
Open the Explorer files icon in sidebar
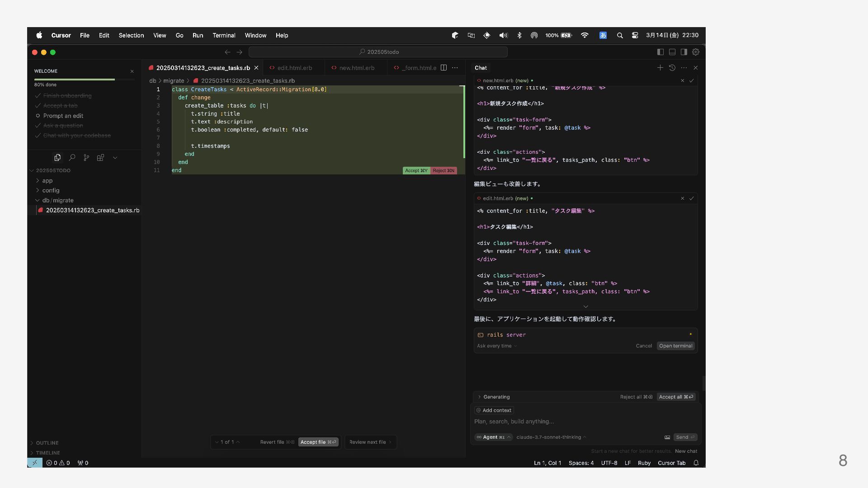coord(57,158)
